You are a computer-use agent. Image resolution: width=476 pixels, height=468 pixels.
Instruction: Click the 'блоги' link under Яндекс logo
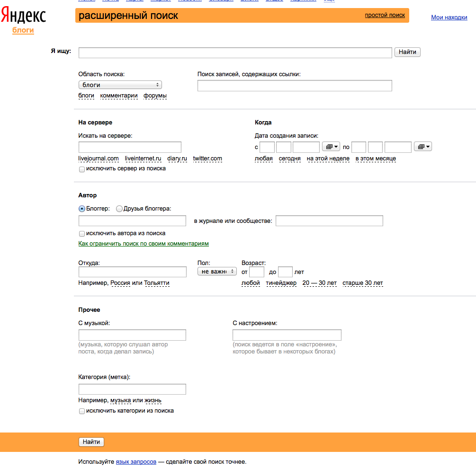23,30
